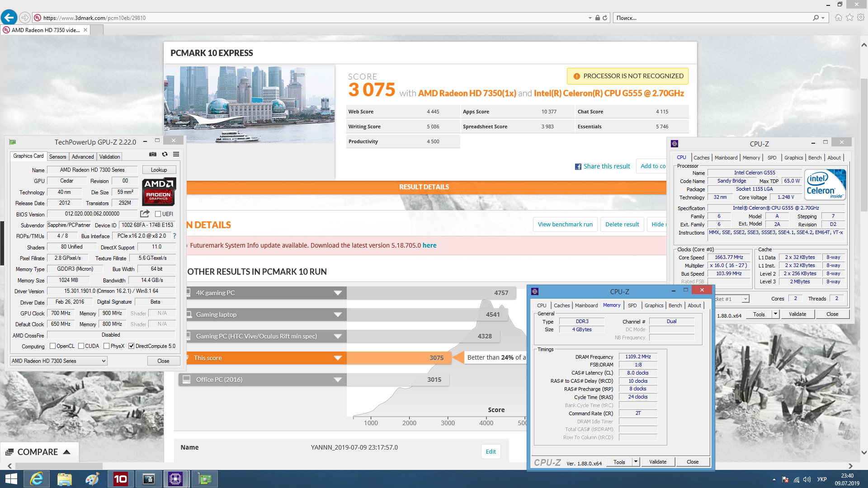Take GPU-Z screenshot with camera icon
Viewport: 868px width, 488px height.
pos(153,155)
